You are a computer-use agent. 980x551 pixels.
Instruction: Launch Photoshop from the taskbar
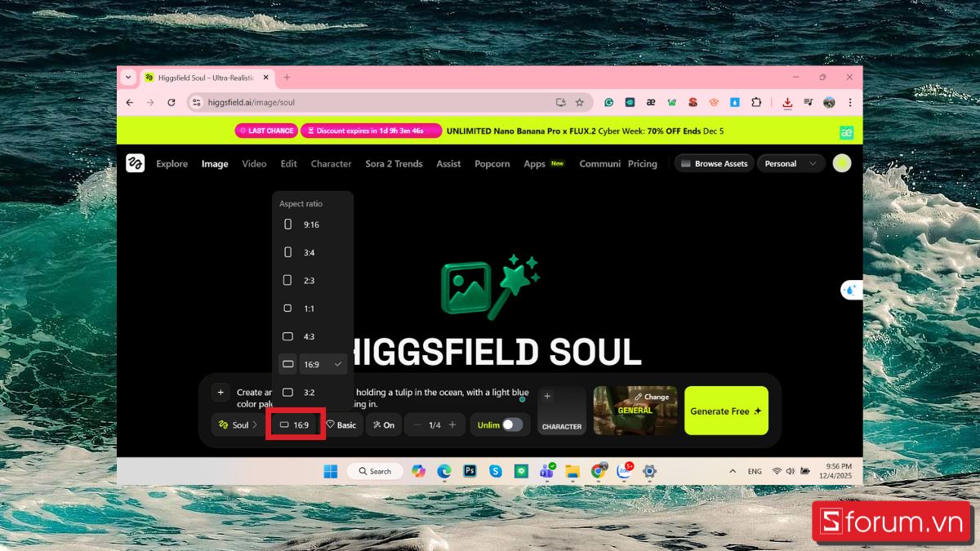[470, 471]
